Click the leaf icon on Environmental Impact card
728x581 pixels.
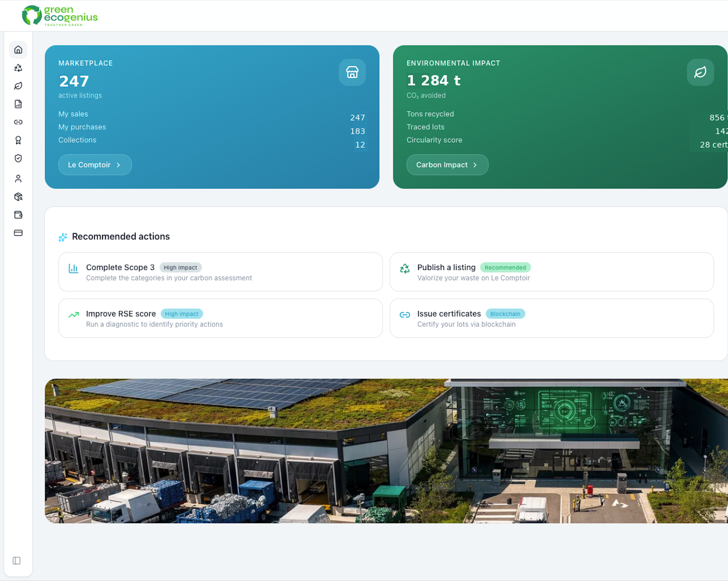pos(700,72)
